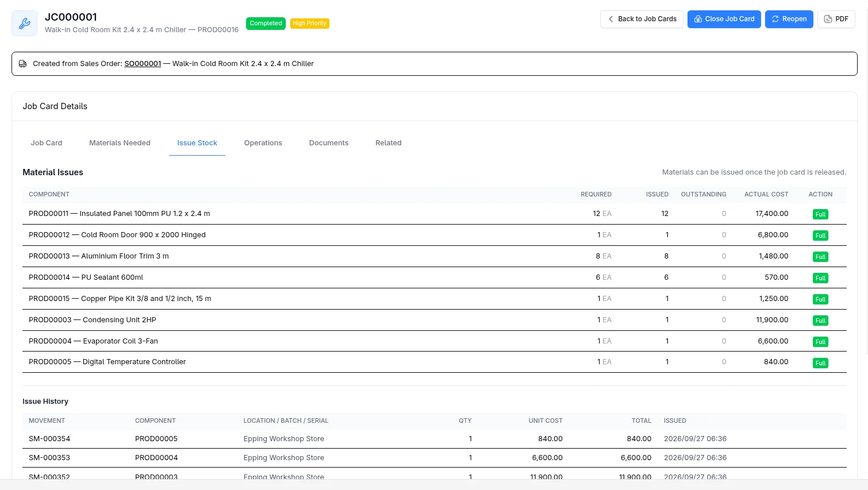The height and width of the screenshot is (490, 868).
Task: Select PROD00003 — Condensing Unit 2HP
Action: pyautogui.click(x=93, y=320)
